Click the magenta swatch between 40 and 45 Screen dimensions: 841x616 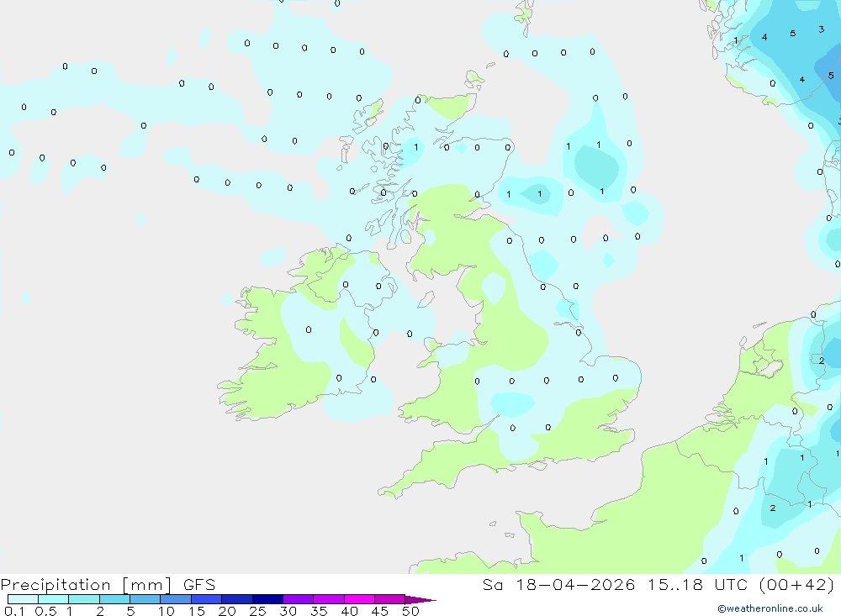coord(359,599)
